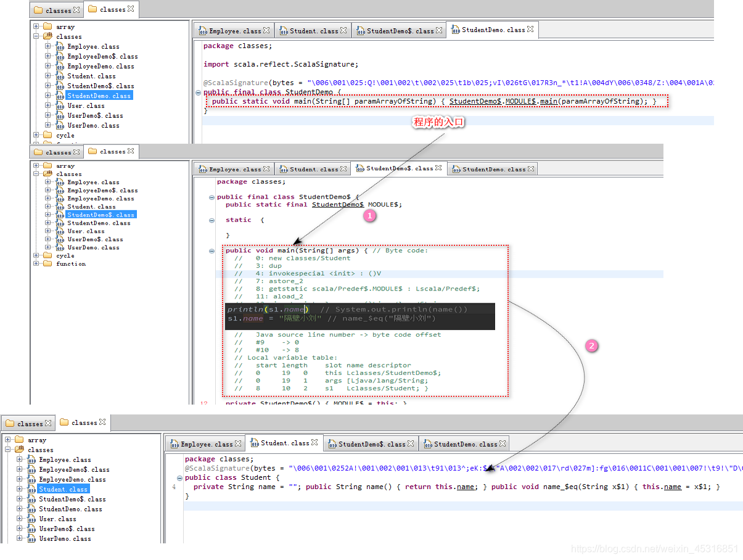The image size is (743, 560).
Task: Click the array folder icon in bottom window
Action: [x=19, y=440]
